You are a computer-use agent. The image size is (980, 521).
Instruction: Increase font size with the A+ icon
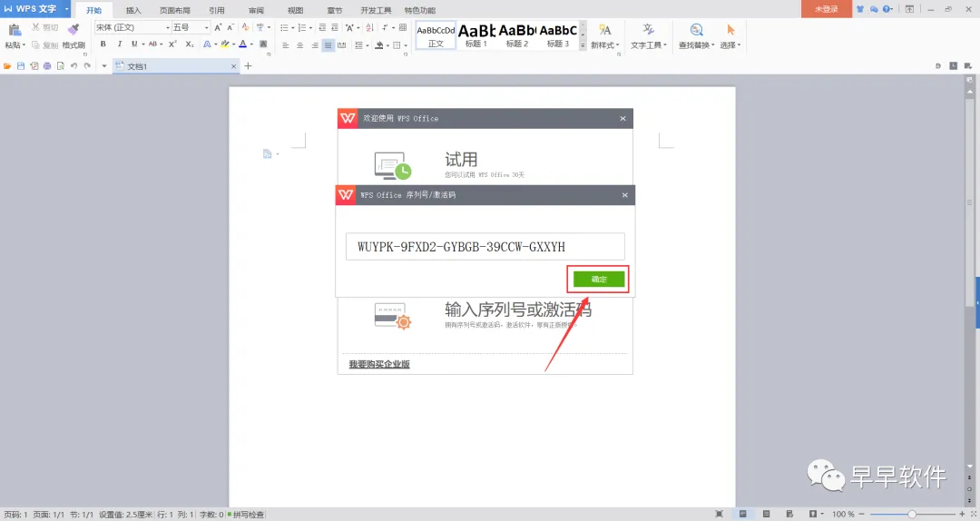(218, 27)
